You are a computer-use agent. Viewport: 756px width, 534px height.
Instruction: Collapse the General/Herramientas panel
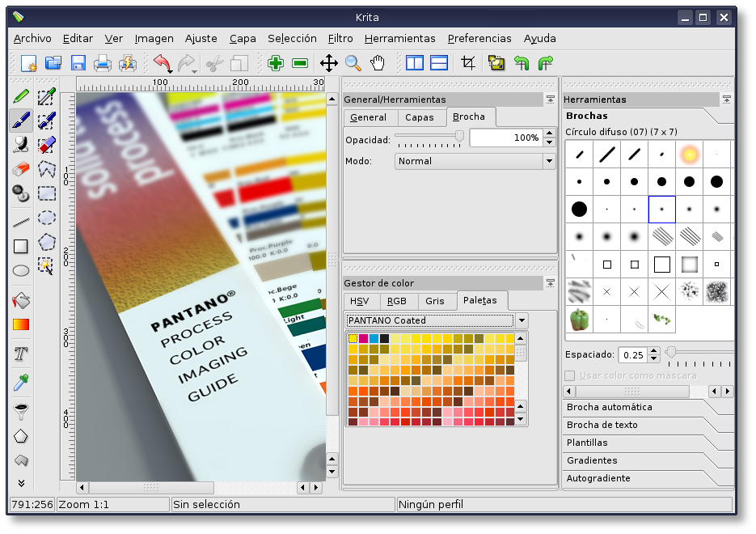[550, 100]
